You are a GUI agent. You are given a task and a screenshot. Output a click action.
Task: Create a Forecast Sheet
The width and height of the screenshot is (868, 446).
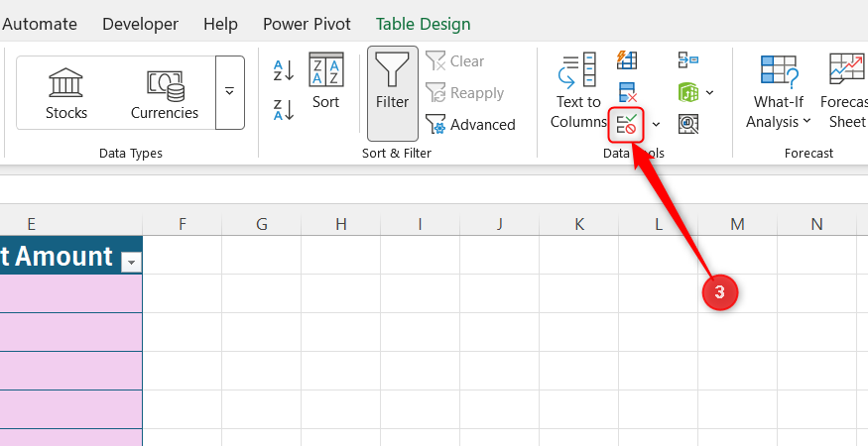843,91
